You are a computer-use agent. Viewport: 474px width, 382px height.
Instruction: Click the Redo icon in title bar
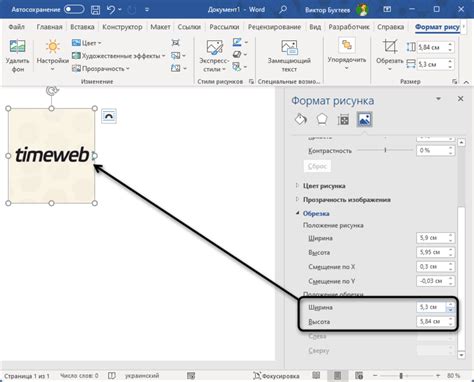coord(132,10)
